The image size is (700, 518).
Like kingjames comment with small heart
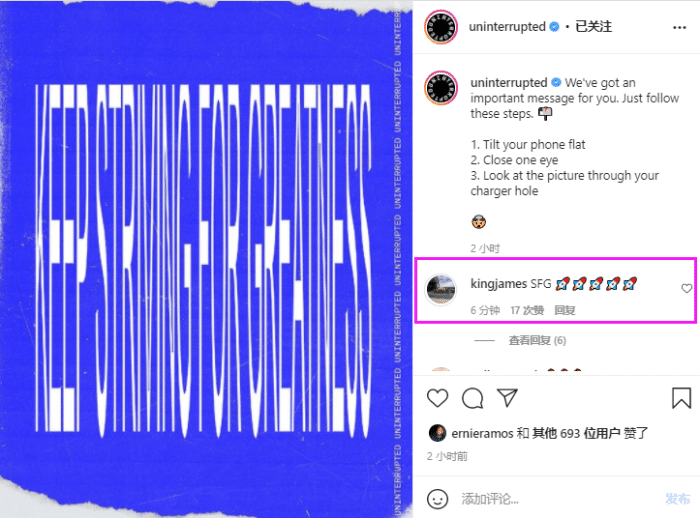[x=687, y=288]
